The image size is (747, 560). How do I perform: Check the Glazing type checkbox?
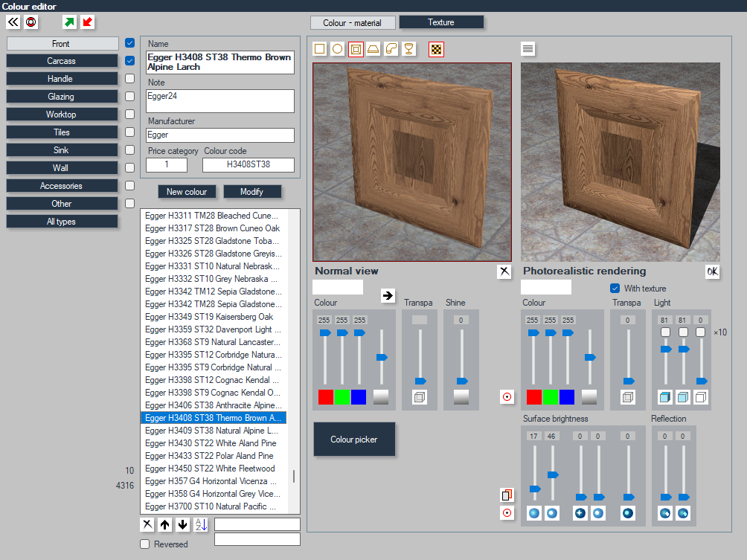coord(129,96)
